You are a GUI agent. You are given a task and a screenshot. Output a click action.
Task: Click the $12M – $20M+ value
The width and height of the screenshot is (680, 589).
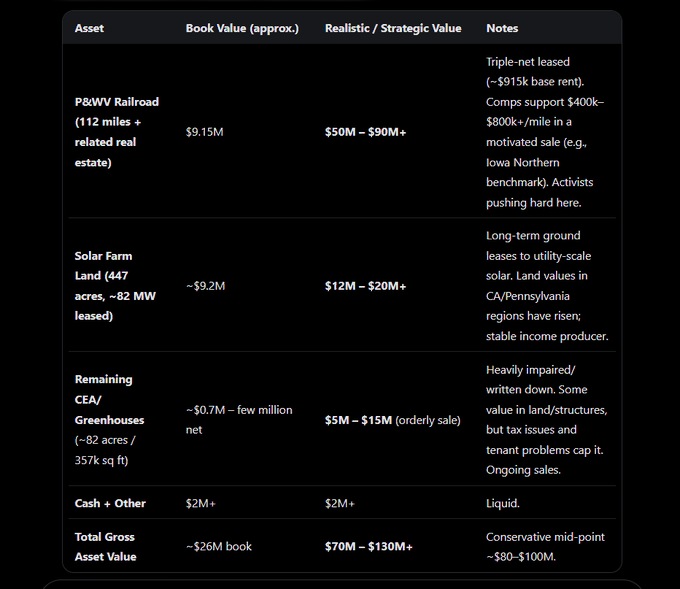[366, 286]
